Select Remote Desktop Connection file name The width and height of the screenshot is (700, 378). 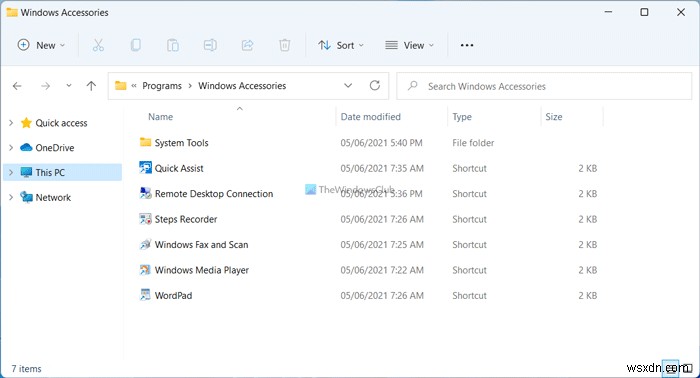pyautogui.click(x=214, y=194)
